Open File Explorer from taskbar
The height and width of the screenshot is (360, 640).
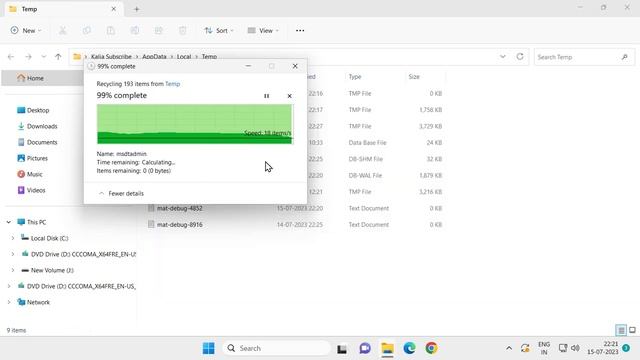click(x=387, y=348)
